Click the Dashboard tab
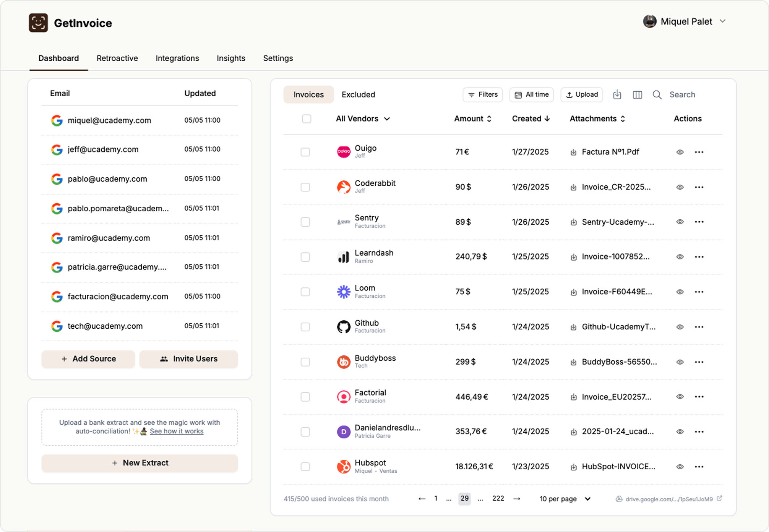This screenshot has width=769, height=532. click(x=58, y=58)
